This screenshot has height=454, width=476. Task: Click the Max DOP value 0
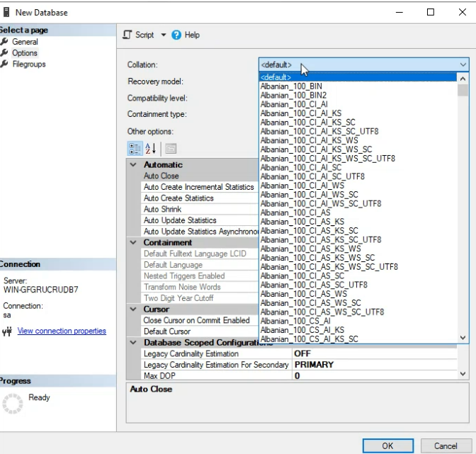(x=375, y=375)
